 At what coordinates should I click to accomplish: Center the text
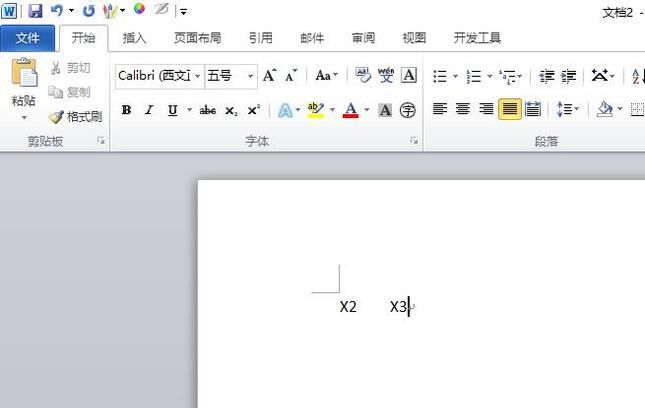pos(463,109)
